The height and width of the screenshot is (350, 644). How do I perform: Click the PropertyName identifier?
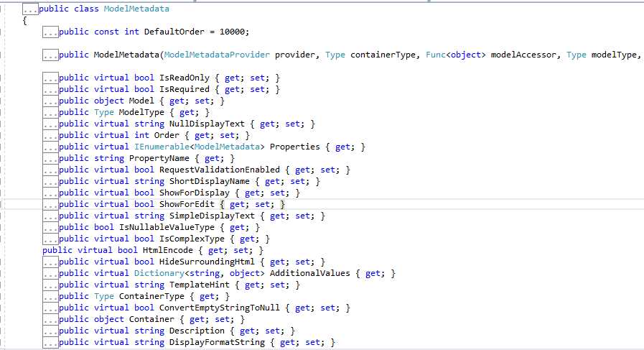point(159,158)
